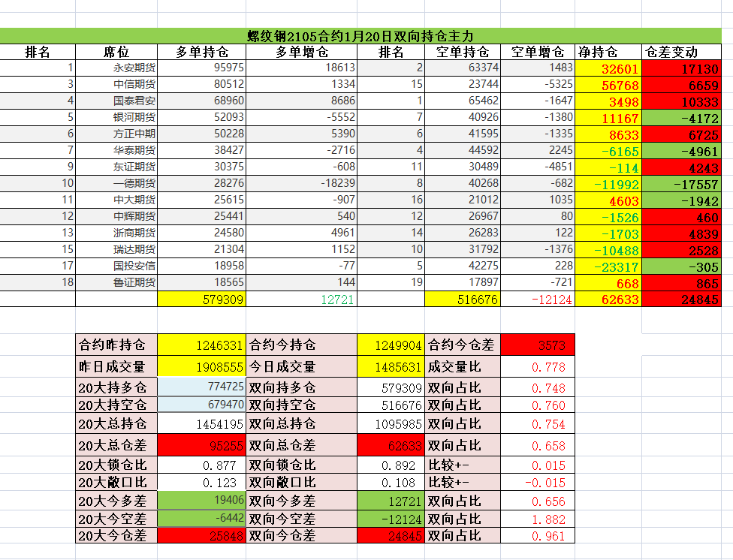This screenshot has height=560, width=733.
Task: Click the 席位 column header
Action: pos(116,52)
